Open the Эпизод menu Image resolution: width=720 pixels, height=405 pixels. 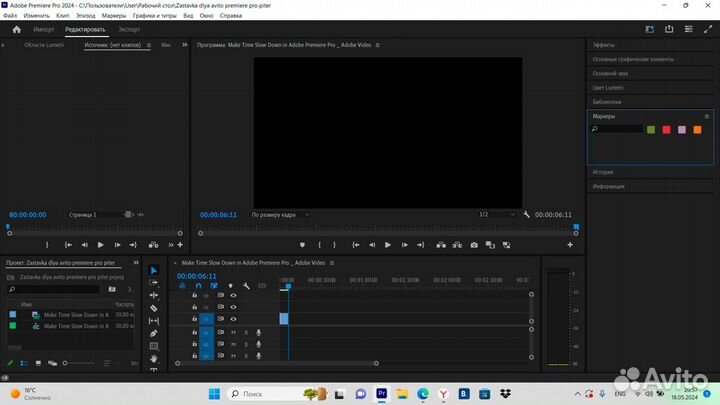pos(85,15)
